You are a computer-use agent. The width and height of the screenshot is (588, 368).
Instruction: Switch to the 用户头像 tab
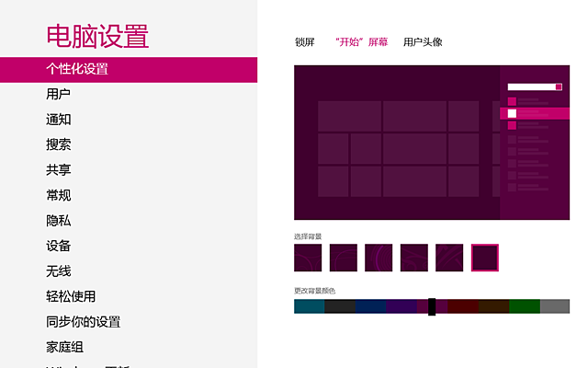click(423, 42)
